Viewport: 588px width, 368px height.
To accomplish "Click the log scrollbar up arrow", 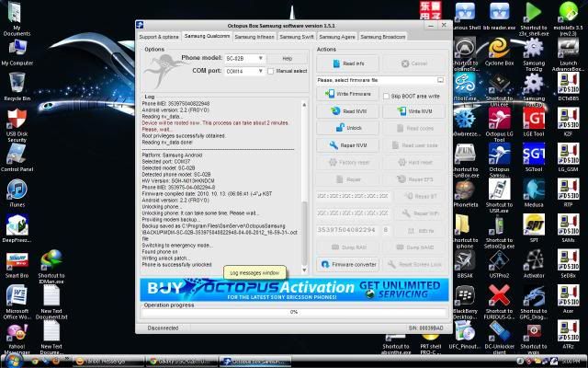I will (304, 105).
